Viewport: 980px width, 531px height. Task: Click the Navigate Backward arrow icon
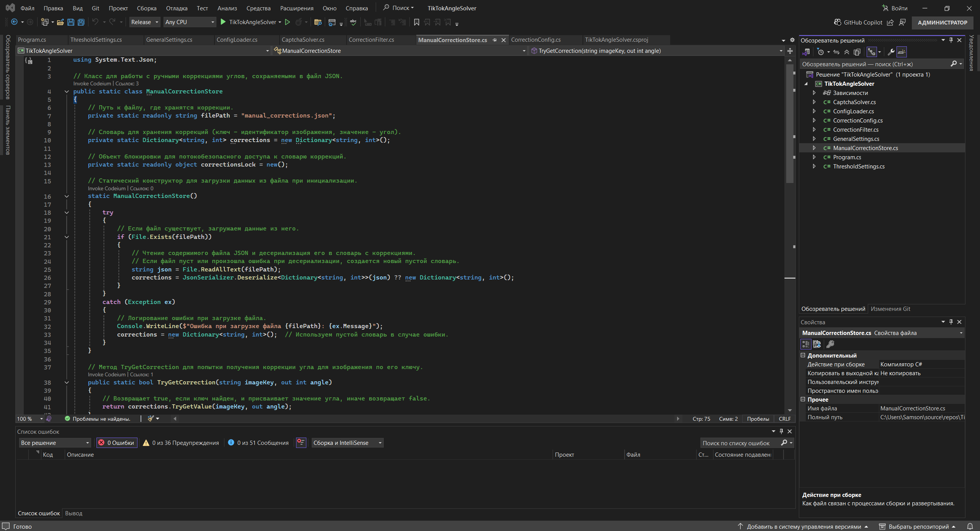click(14, 22)
